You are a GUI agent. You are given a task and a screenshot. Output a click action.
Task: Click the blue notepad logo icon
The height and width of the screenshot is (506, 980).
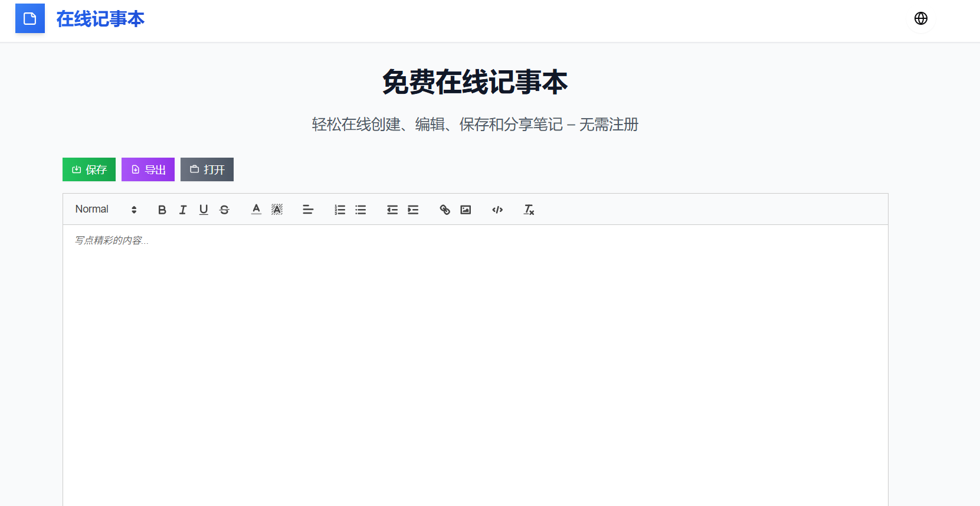pos(30,18)
